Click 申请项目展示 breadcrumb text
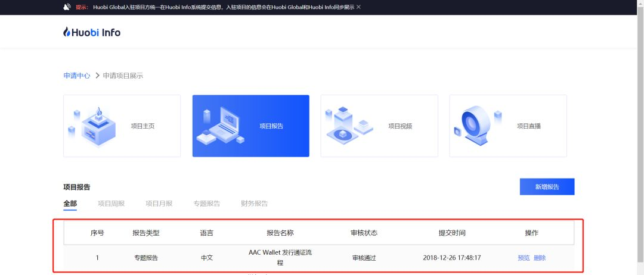 123,76
